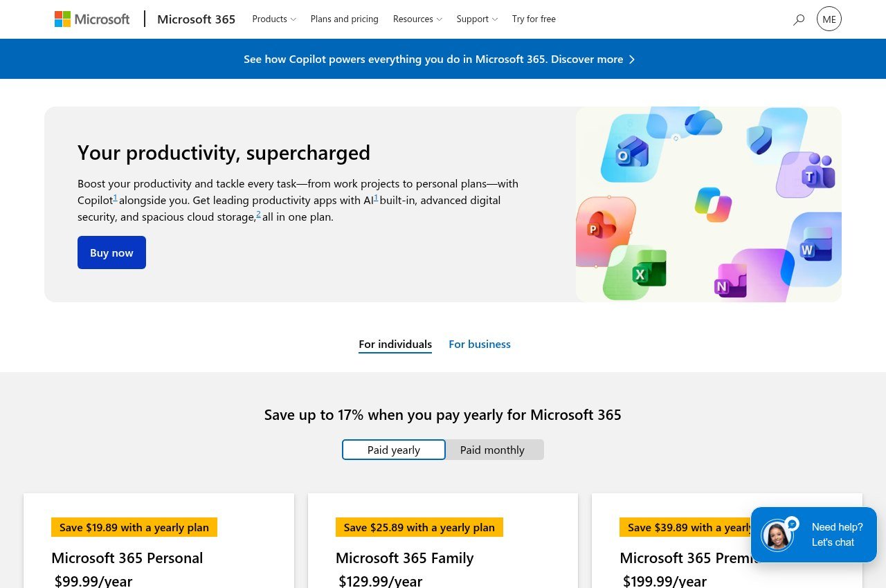Viewport: 886px width, 588px height.
Task: Click the Word icon in hero image
Action: pyautogui.click(x=816, y=244)
